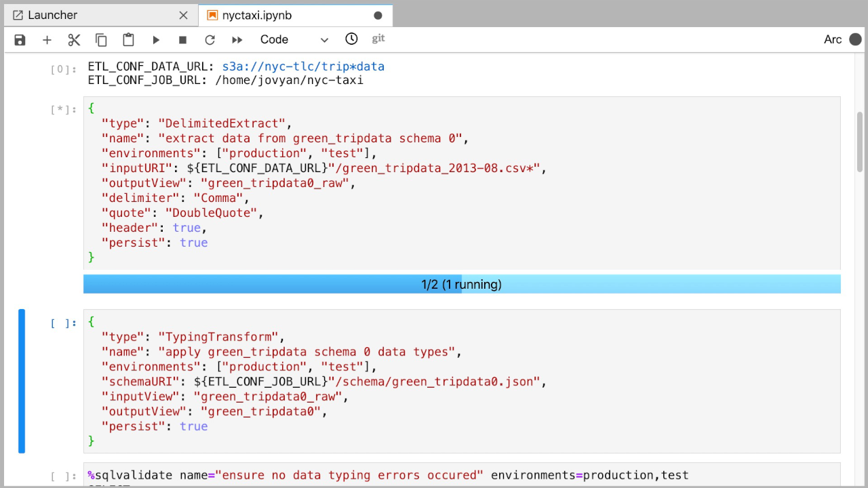The width and height of the screenshot is (868, 488).
Task: Save the notebook with the floppy disk icon
Action: pos(20,40)
